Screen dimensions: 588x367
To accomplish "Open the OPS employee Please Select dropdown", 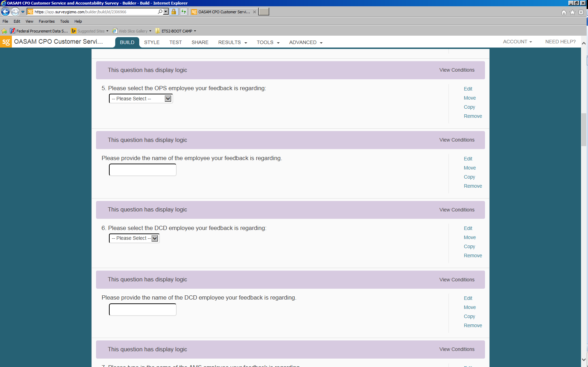I will tap(141, 99).
